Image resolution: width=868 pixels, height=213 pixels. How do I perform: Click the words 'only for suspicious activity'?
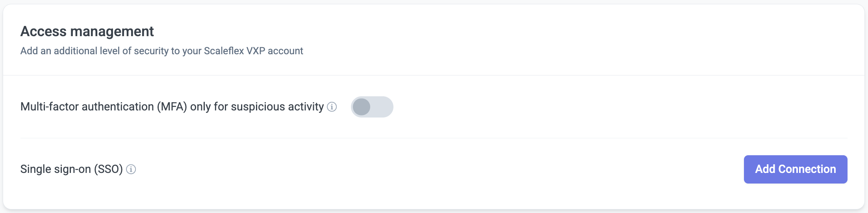[x=257, y=107]
